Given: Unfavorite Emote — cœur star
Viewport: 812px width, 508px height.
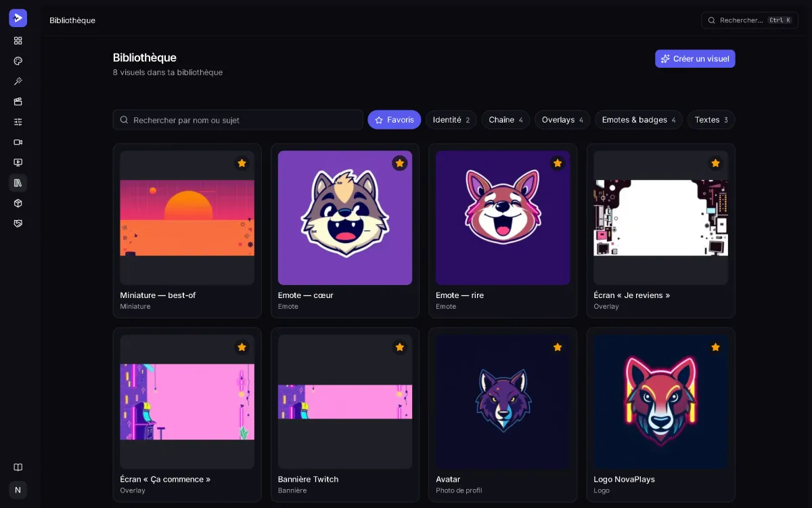Looking at the screenshot, I should pyautogui.click(x=400, y=163).
